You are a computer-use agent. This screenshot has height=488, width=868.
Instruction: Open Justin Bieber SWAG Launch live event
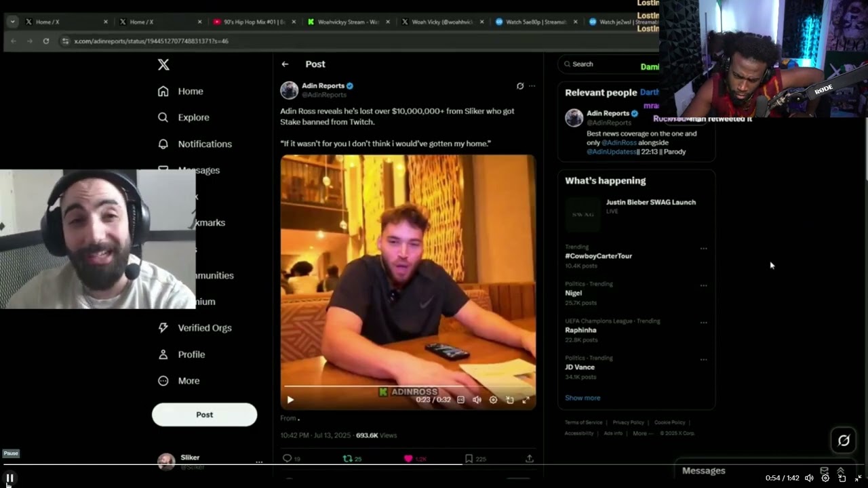[x=650, y=202]
